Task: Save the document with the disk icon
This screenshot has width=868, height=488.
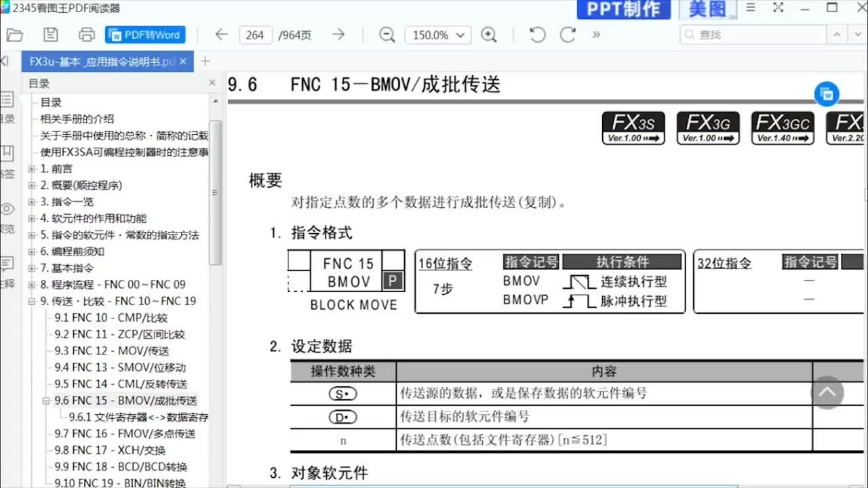Action: (x=51, y=35)
